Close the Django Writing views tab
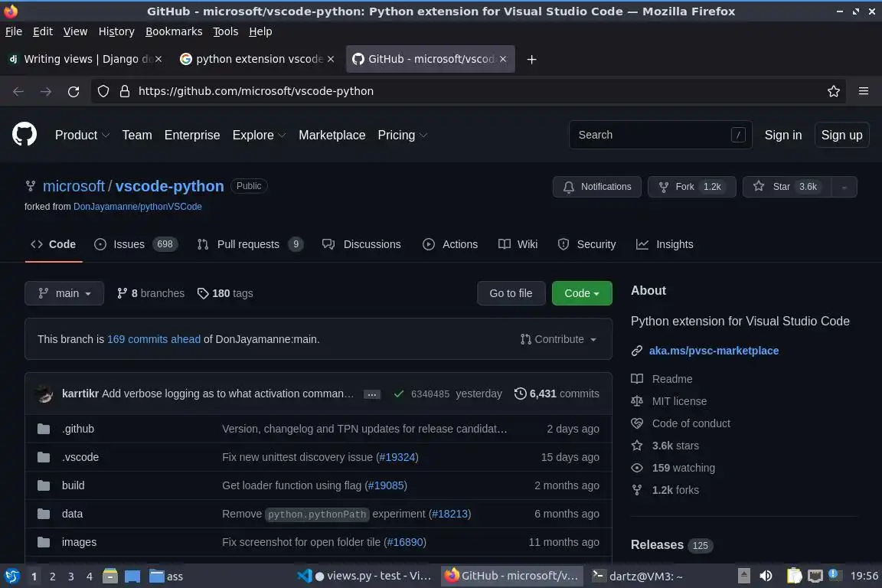 (x=158, y=59)
